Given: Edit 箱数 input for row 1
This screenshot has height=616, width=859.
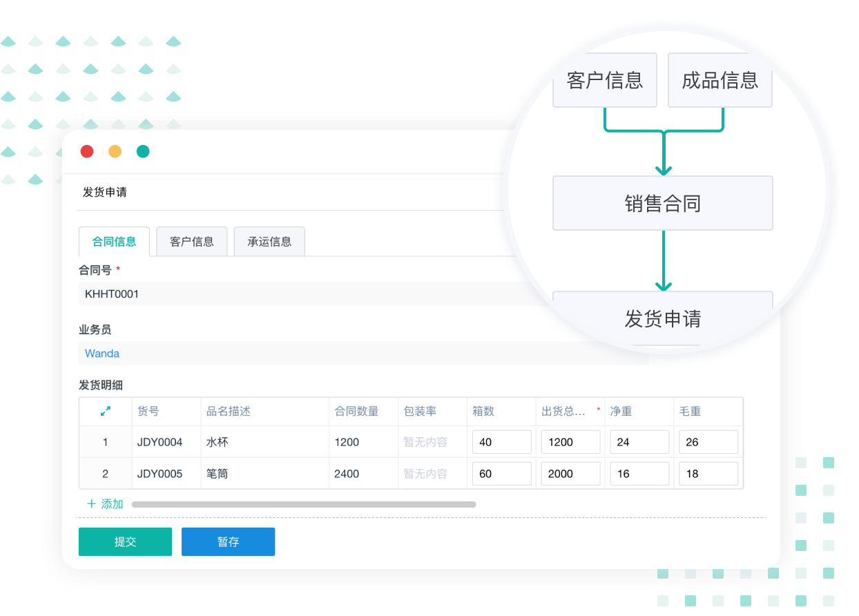Looking at the screenshot, I should 501,442.
